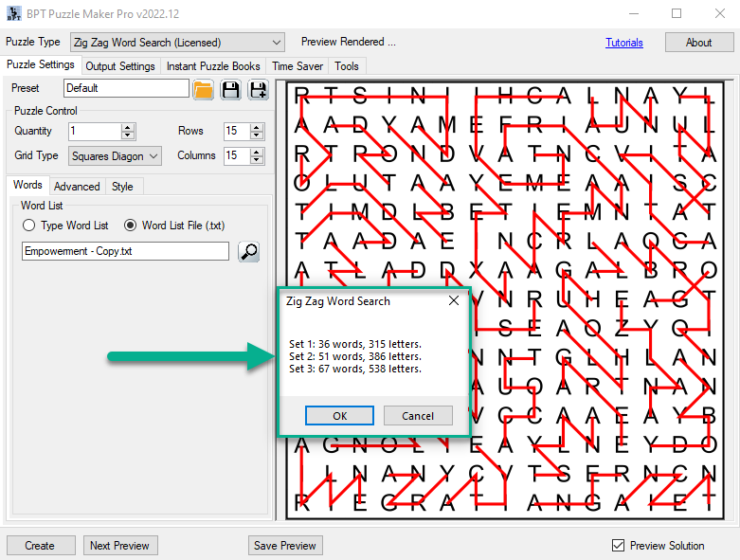Save preset with floppy disk icon
The width and height of the screenshot is (740, 560).
point(230,89)
